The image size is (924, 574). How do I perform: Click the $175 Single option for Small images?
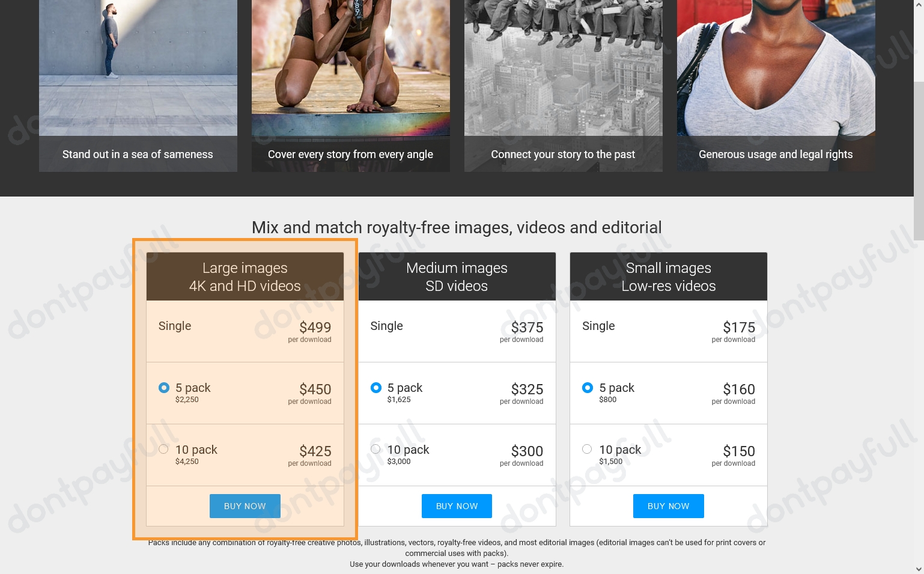[x=668, y=332]
